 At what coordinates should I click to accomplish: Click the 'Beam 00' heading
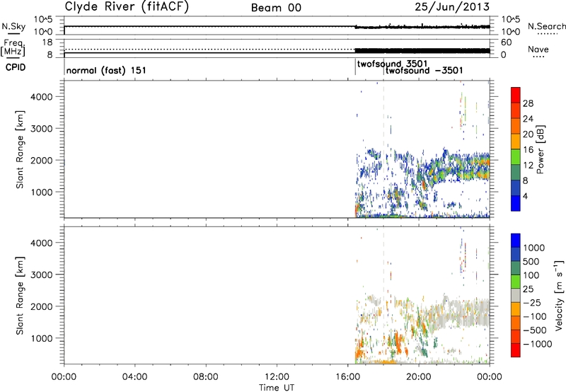(x=276, y=8)
